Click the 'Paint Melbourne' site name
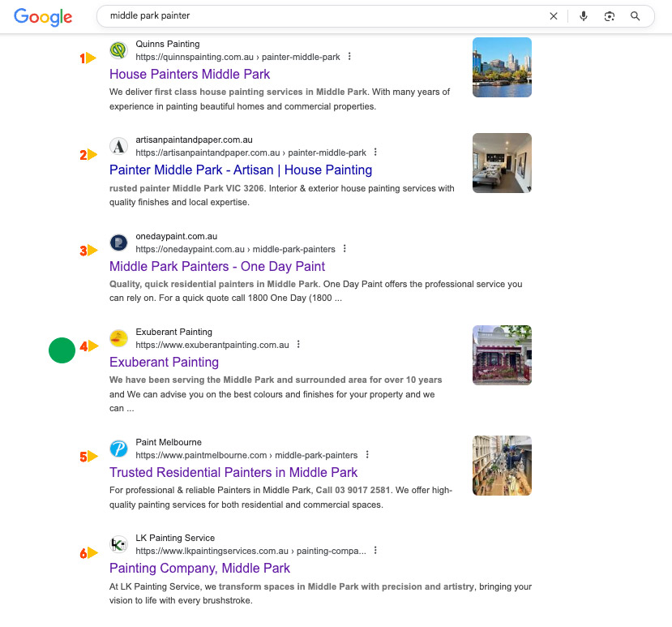672x627 pixels. click(169, 442)
